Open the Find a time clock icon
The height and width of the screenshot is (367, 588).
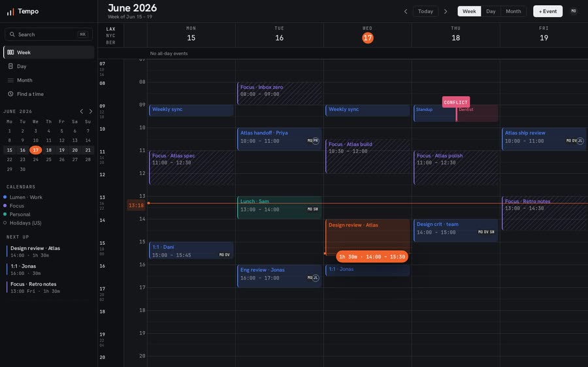coord(10,94)
